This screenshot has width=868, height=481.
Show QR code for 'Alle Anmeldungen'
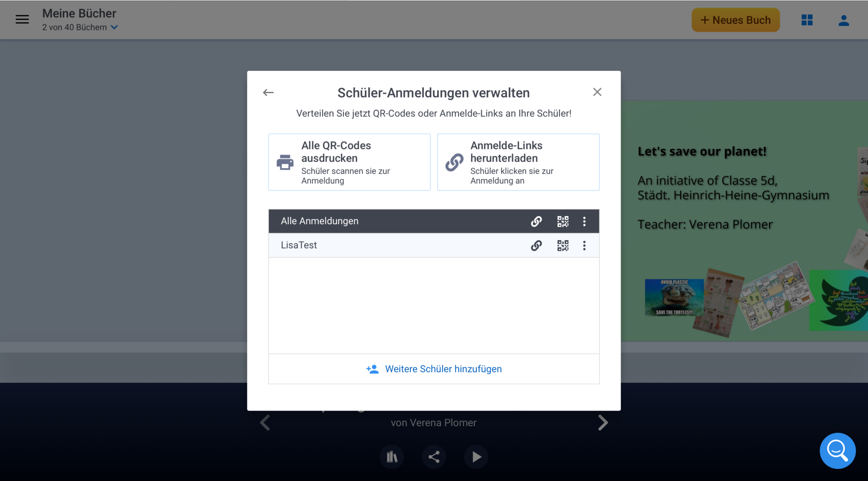[563, 221]
